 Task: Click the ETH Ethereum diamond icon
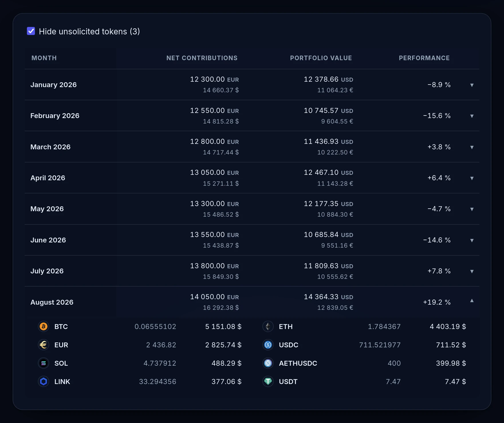click(268, 326)
